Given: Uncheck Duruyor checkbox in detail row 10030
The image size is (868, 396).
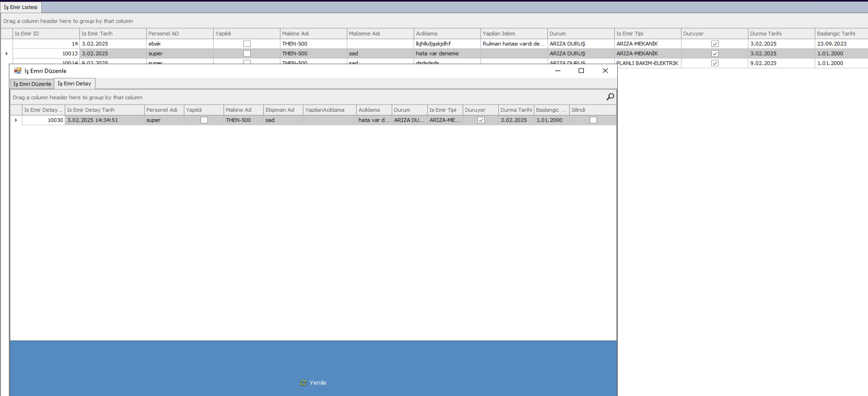Looking at the screenshot, I should pyautogui.click(x=481, y=120).
